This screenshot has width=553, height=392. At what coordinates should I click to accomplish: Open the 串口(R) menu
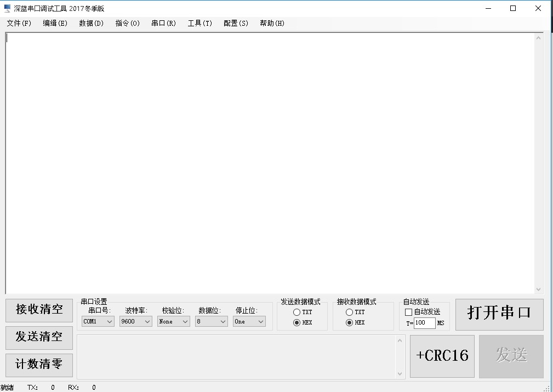point(164,23)
